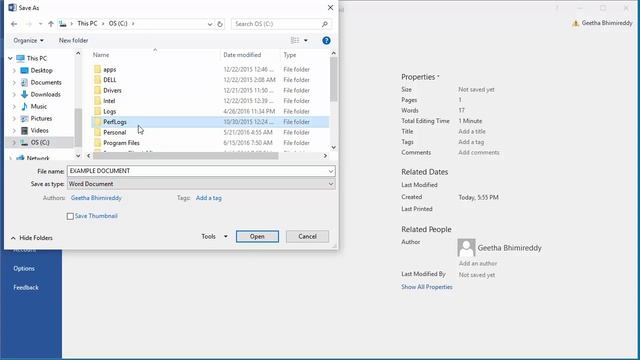This screenshot has width=640, height=360.
Task: Click Show All Properties link
Action: click(x=427, y=287)
